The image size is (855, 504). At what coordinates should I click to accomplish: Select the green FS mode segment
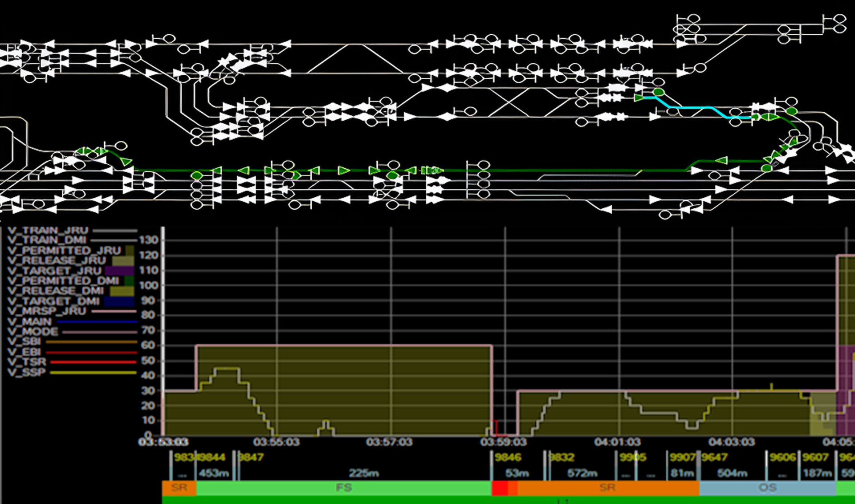[x=344, y=488]
